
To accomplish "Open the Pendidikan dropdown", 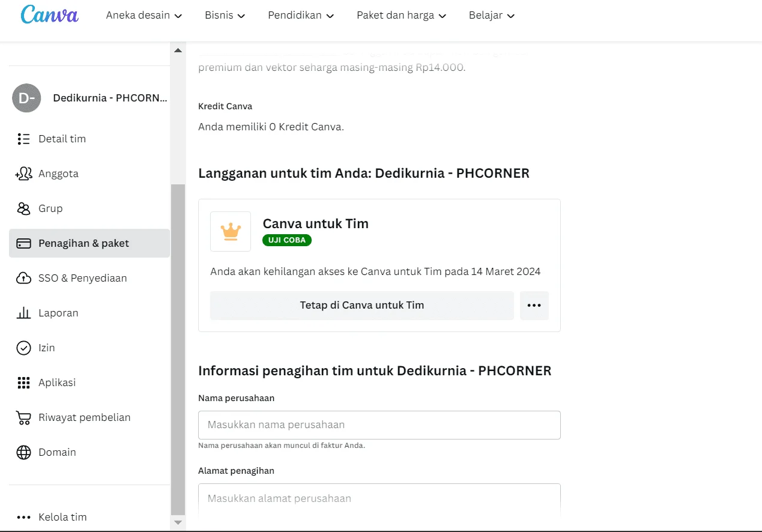I will click(x=301, y=16).
